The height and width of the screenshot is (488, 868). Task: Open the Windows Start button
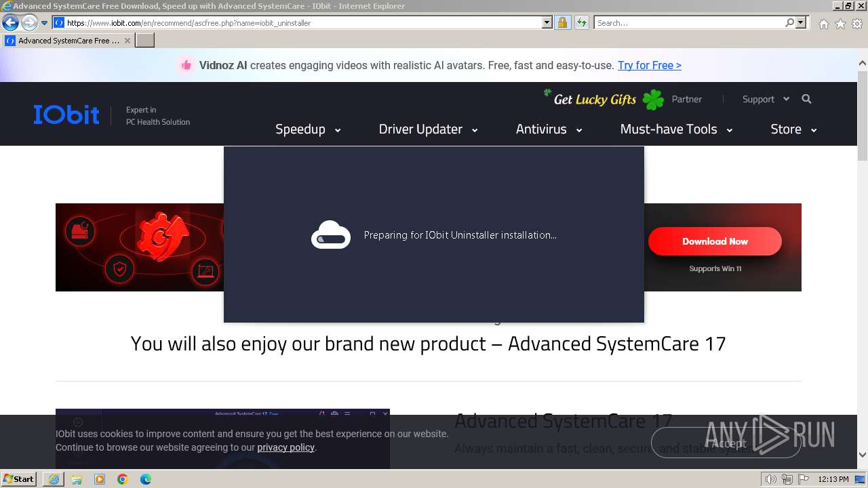coord(19,479)
